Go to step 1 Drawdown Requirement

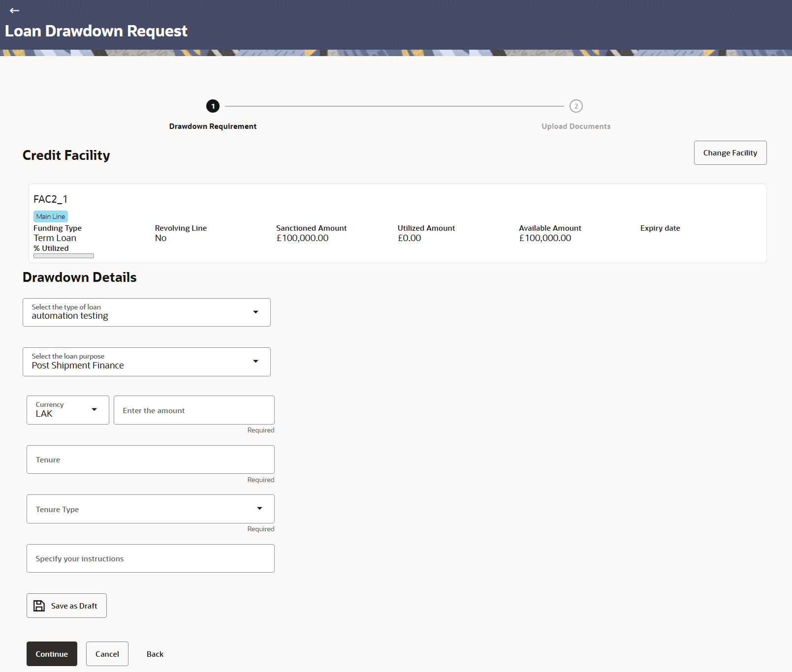click(213, 106)
